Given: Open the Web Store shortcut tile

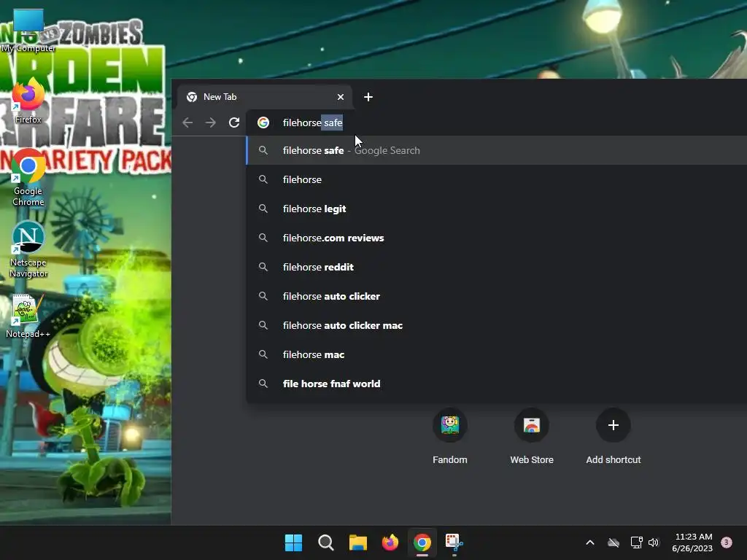Looking at the screenshot, I should click(532, 436).
